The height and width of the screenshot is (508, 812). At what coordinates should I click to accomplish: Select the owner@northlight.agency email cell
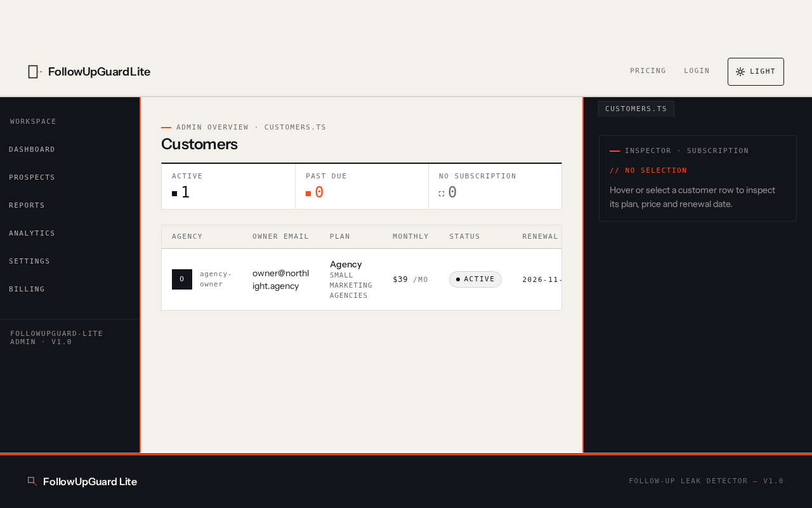[281, 279]
